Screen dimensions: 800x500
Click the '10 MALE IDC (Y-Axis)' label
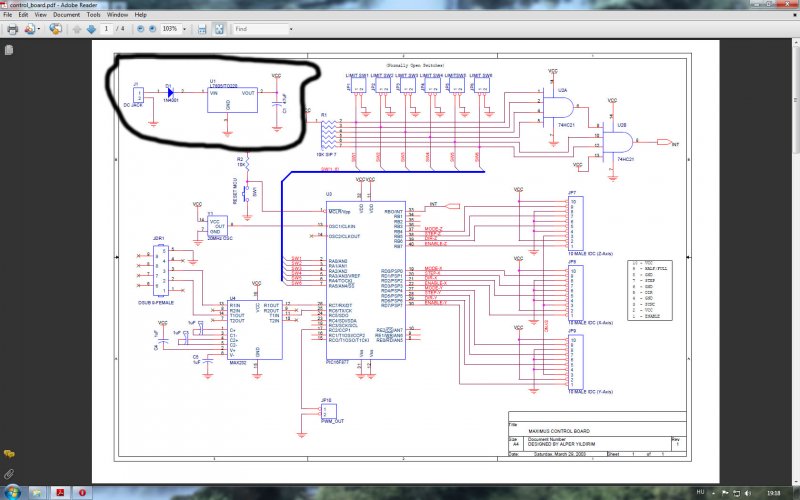click(x=590, y=392)
